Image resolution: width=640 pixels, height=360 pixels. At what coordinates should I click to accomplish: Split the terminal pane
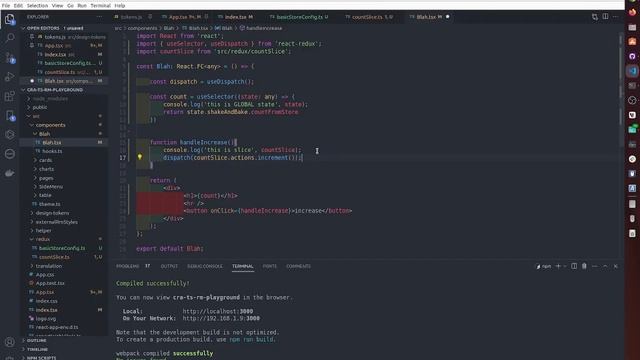[x=574, y=266]
